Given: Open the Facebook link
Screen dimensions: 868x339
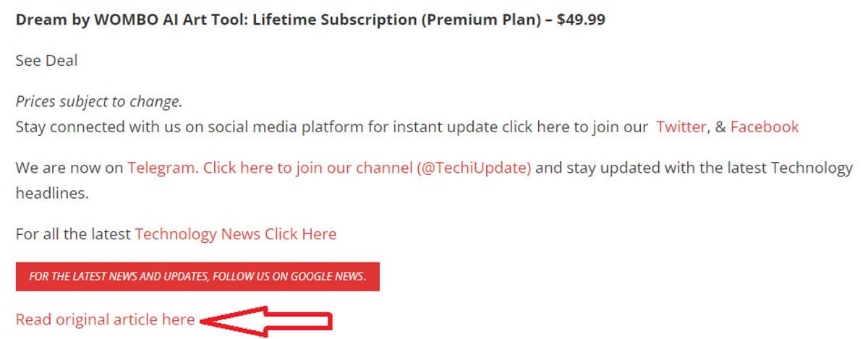Looking at the screenshot, I should pyautogui.click(x=765, y=127).
